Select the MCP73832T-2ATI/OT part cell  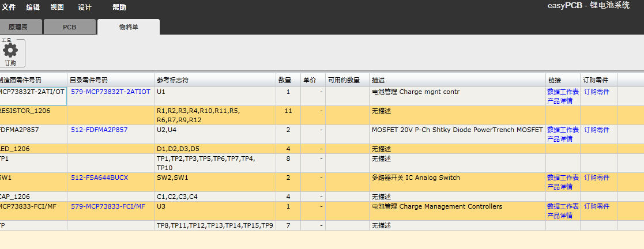point(33,96)
